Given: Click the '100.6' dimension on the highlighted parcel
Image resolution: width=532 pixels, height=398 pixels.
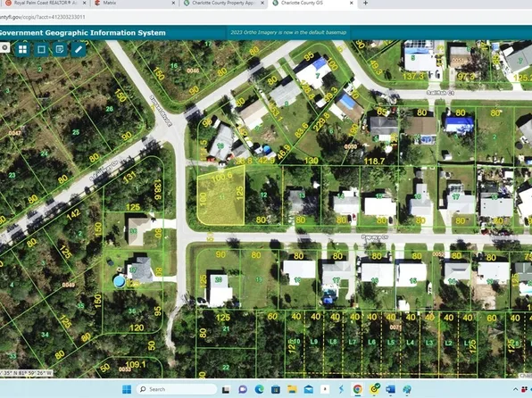Looking at the screenshot, I should pyautogui.click(x=221, y=176).
